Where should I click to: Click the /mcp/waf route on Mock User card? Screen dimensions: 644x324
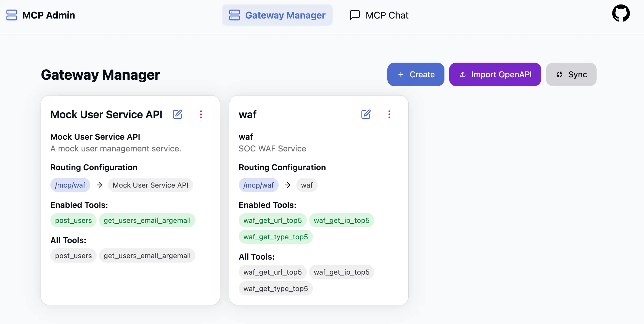click(70, 185)
